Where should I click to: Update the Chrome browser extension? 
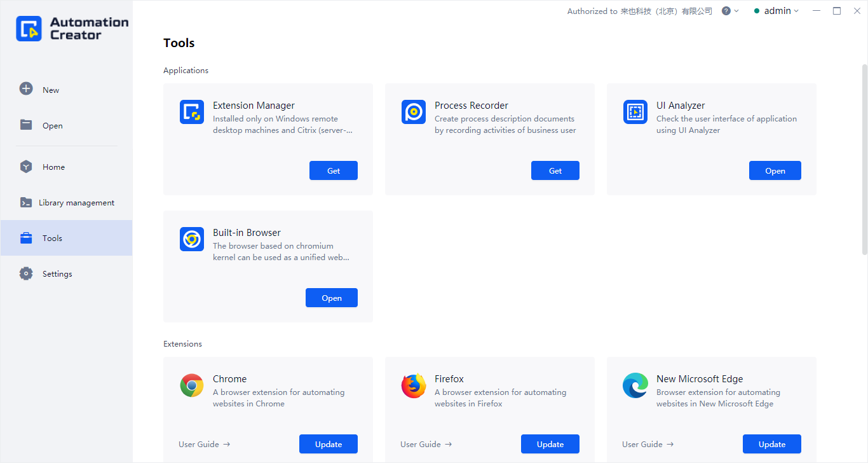tap(329, 444)
